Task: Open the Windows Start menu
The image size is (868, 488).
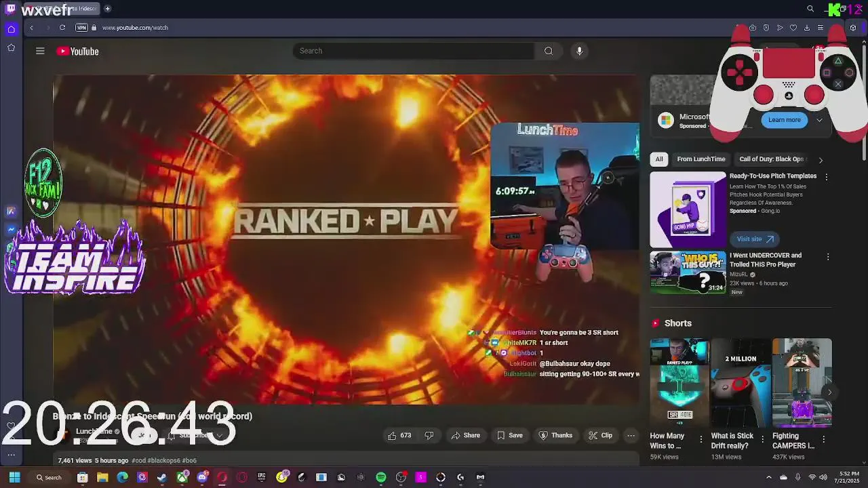Action: (x=14, y=477)
